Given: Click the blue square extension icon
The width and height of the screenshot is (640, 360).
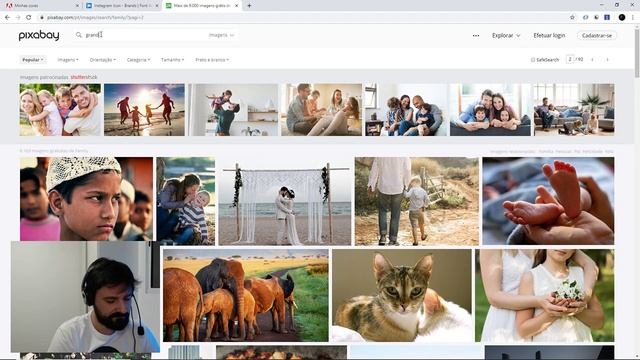Looking at the screenshot, I should (607, 18).
